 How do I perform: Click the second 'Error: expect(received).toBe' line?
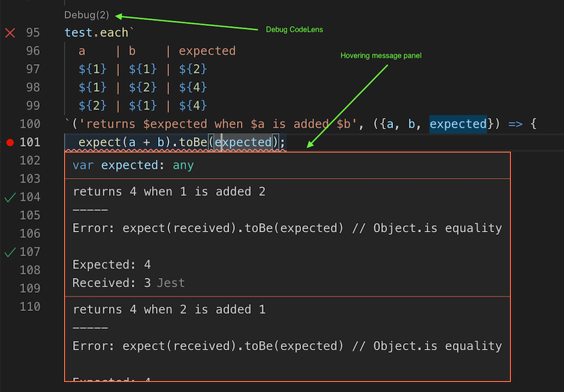point(287,346)
